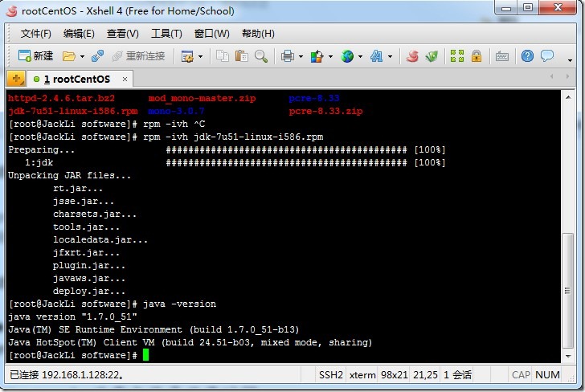Open the 工具(T) menu
Image resolution: width=585 pixels, height=392 pixels.
166,34
